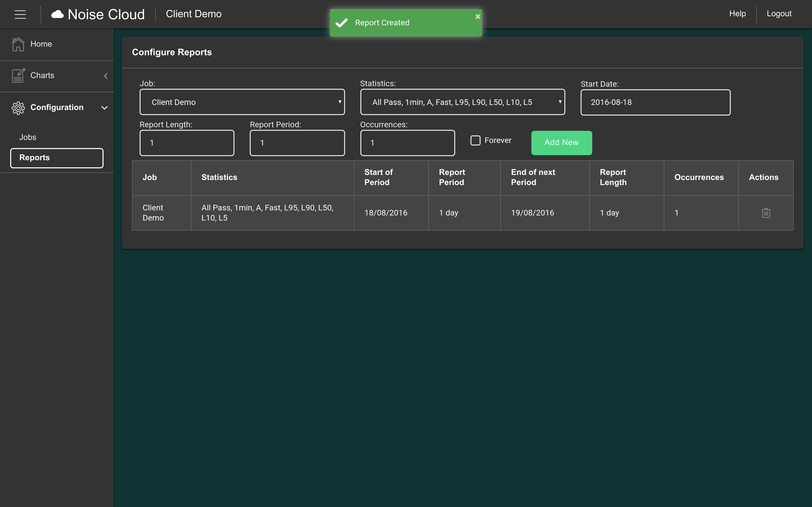The image size is (812, 507).
Task: Open the Job dropdown
Action: pyautogui.click(x=242, y=102)
